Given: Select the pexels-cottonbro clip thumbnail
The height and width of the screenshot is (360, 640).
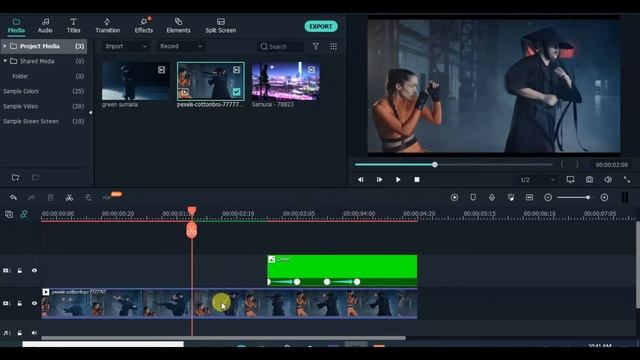Looking at the screenshot, I should tap(211, 81).
